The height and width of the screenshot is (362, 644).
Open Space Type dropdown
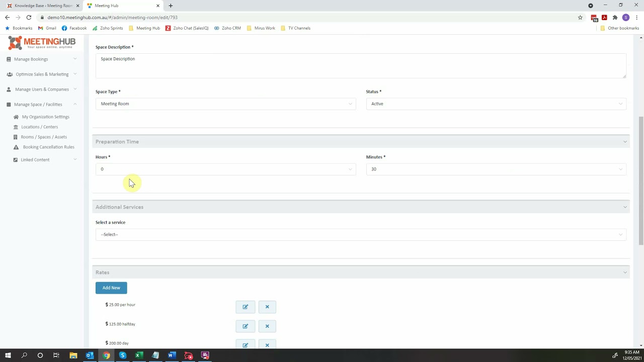tap(225, 104)
